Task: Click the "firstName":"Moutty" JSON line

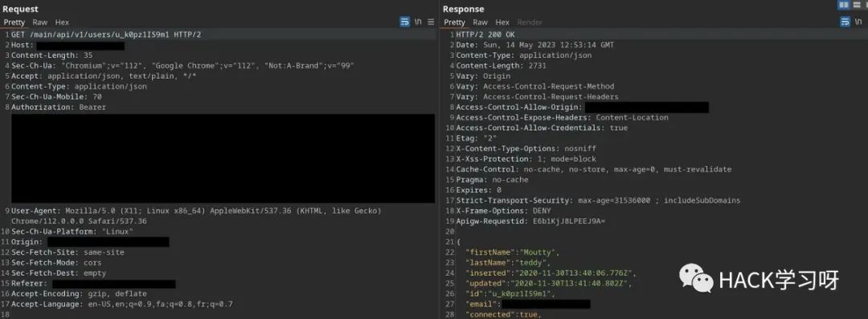Action: tap(512, 252)
